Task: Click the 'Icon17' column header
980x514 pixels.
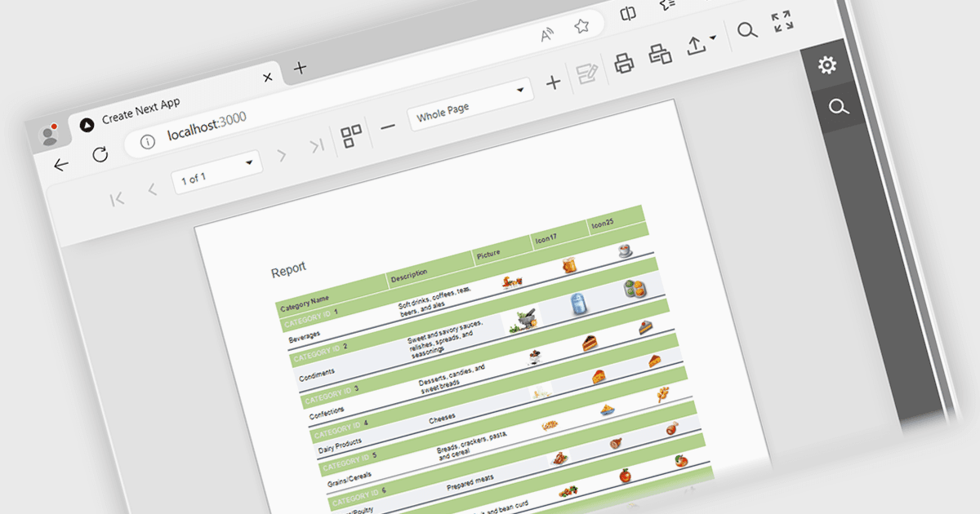Action: [546, 239]
